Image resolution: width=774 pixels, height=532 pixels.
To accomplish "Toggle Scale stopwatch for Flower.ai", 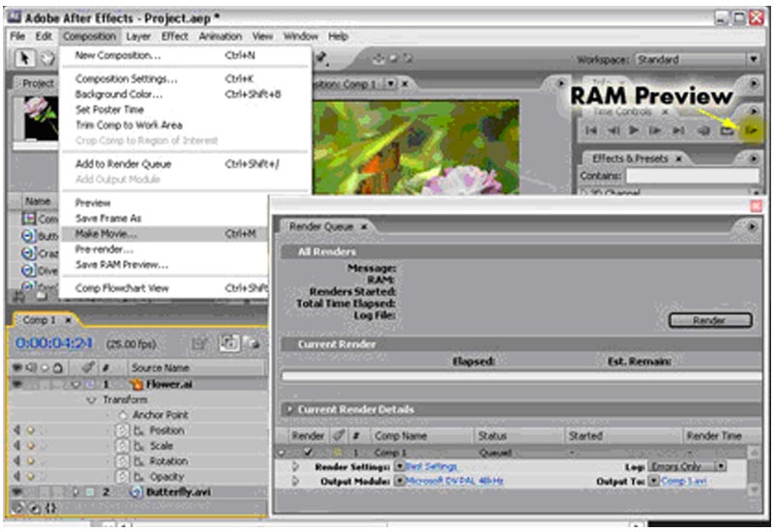I will [122, 446].
